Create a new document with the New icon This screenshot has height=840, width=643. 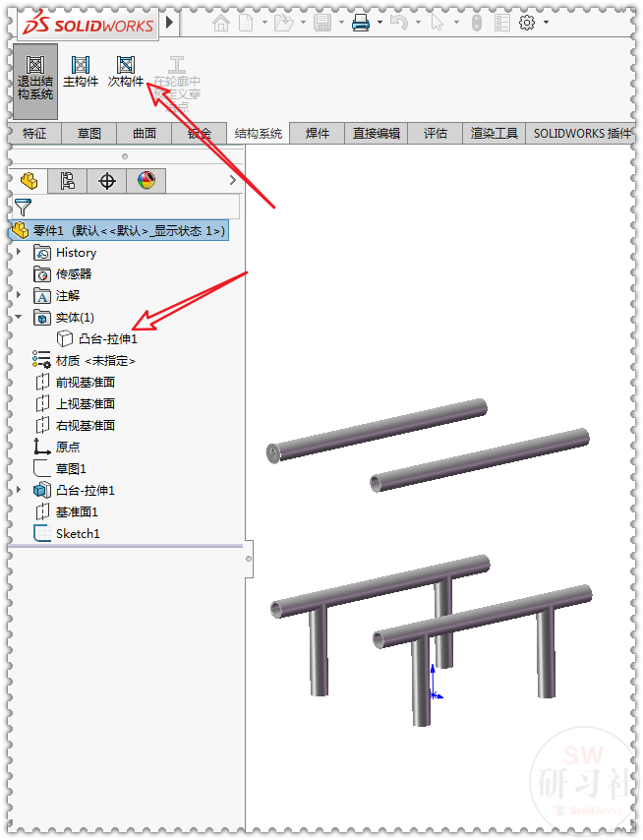246,23
